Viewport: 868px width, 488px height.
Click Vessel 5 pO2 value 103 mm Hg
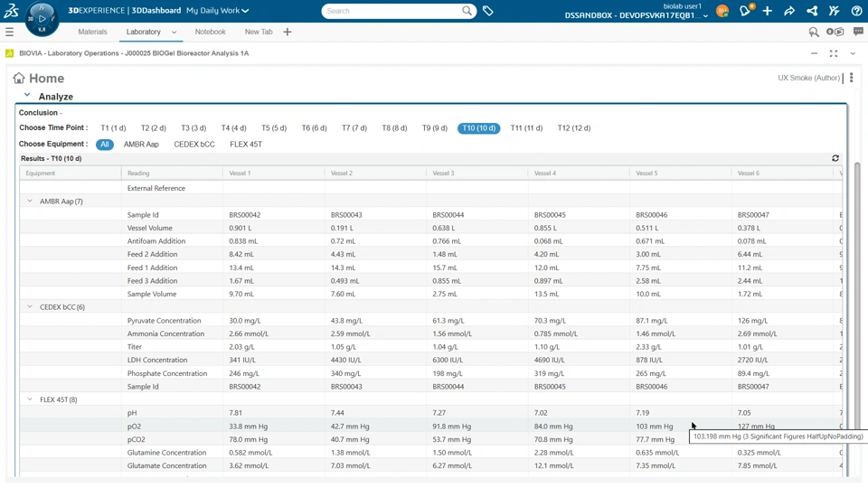point(655,427)
